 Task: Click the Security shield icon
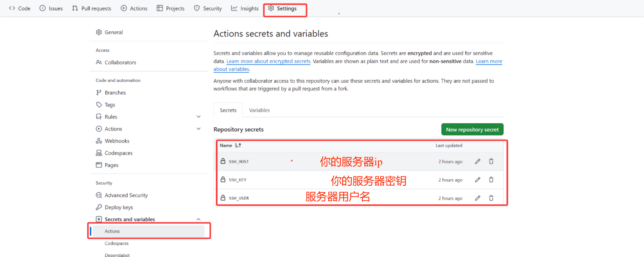[x=196, y=8]
